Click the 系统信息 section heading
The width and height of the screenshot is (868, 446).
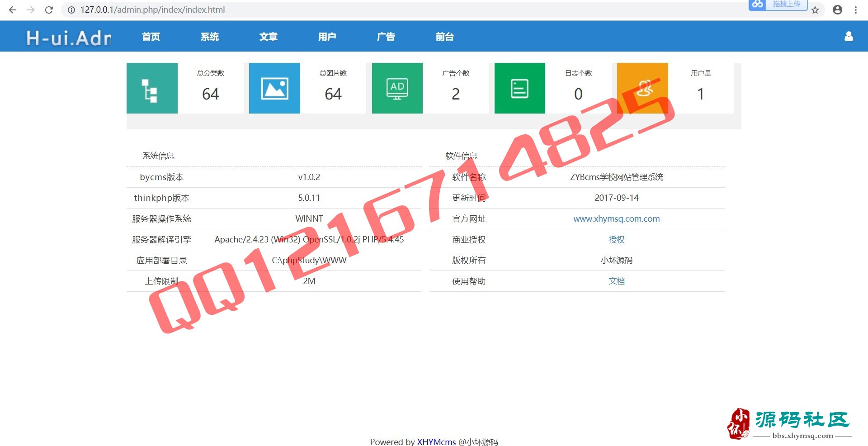coord(158,156)
